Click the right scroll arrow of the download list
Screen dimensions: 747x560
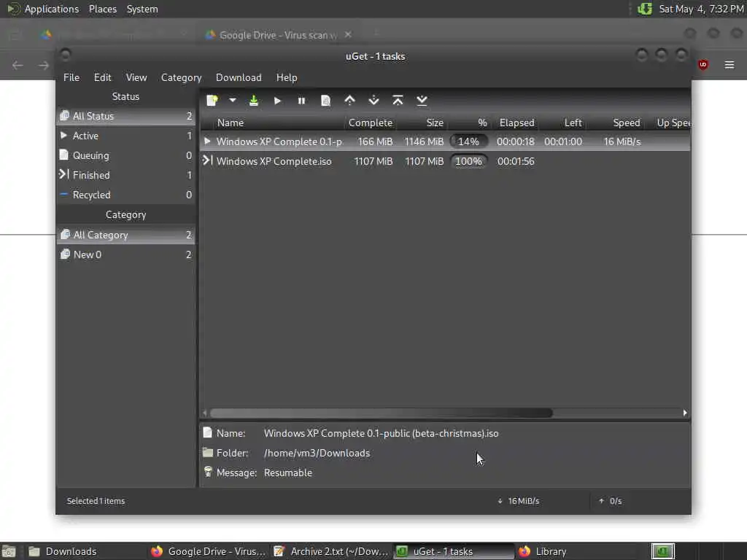coord(685,413)
